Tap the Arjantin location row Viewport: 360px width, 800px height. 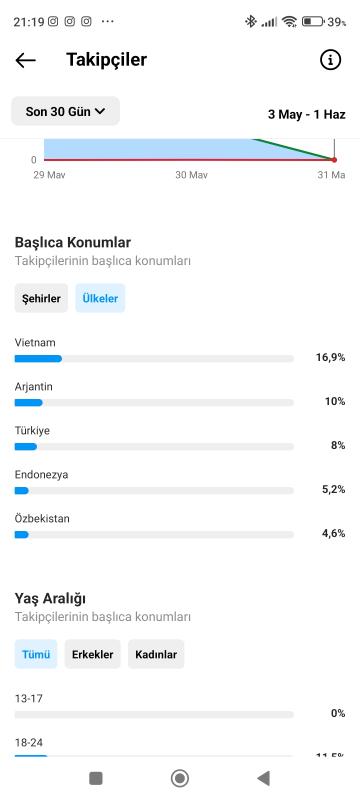click(x=180, y=394)
